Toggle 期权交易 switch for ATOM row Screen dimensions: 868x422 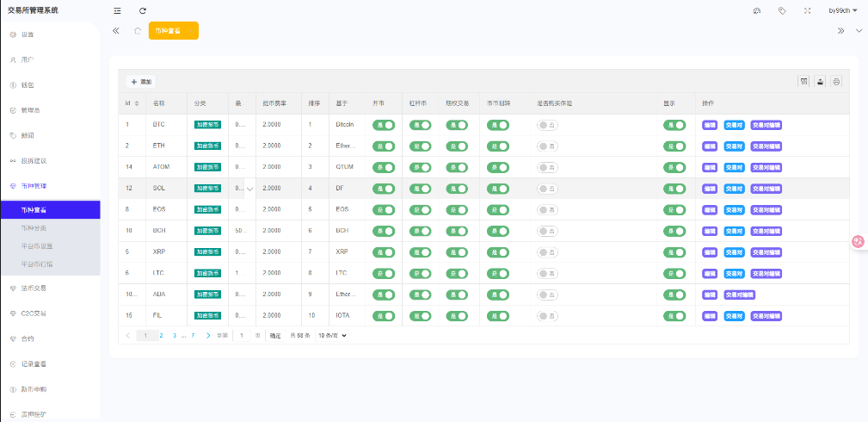457,167
